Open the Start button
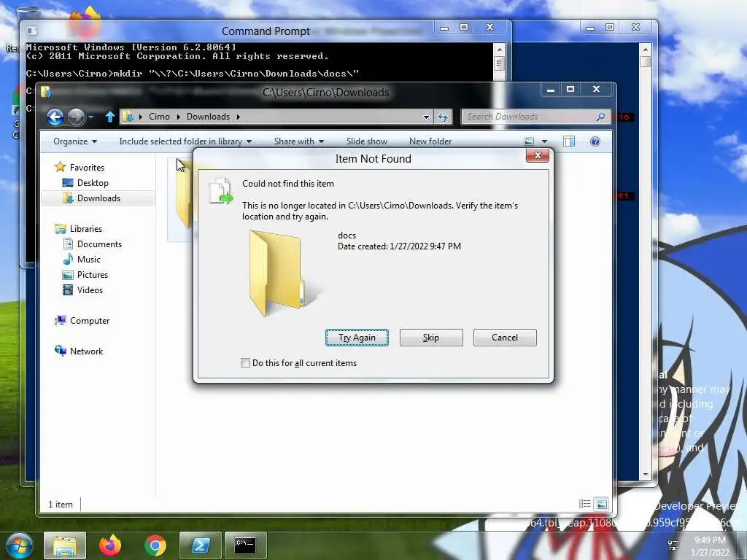The image size is (747, 560). (19, 545)
